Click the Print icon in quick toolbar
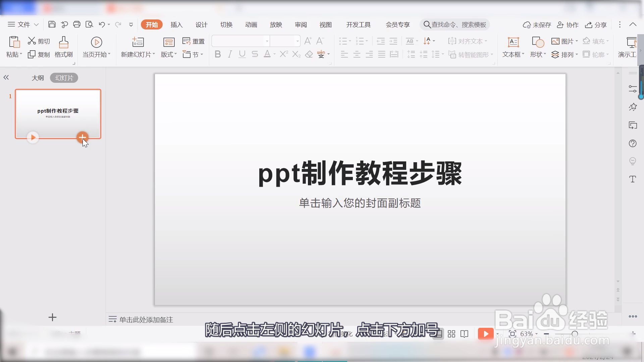Viewport: 644px width, 362px height. click(x=77, y=24)
